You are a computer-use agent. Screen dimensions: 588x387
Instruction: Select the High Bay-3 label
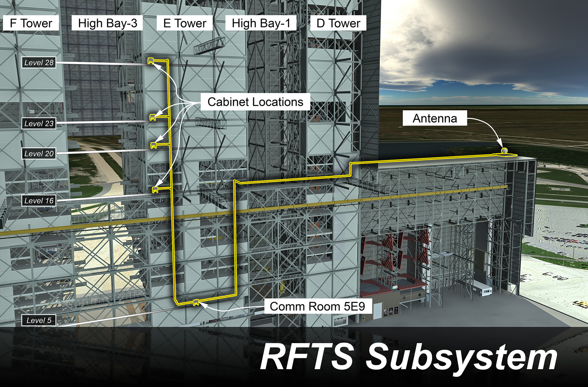(x=107, y=23)
